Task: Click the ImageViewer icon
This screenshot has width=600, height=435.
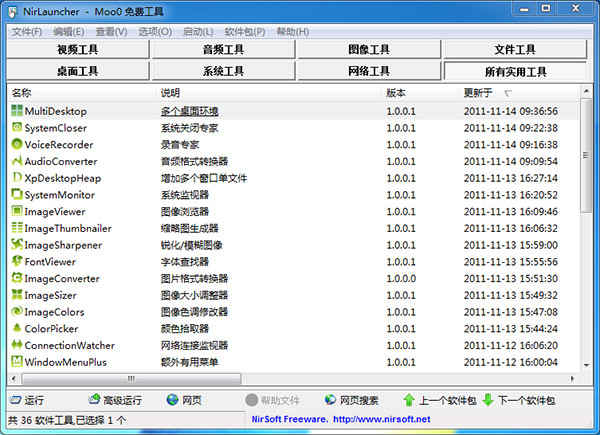Action: (x=17, y=211)
